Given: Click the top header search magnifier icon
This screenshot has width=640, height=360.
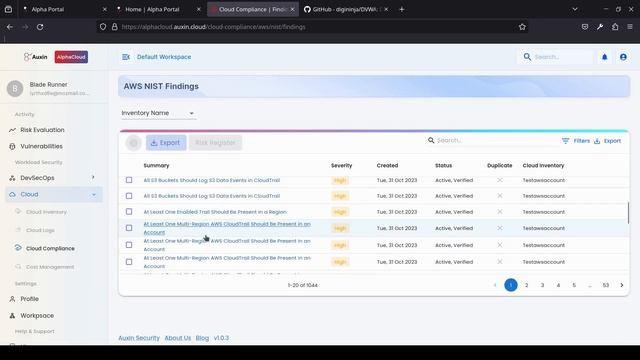Looking at the screenshot, I should tap(527, 57).
